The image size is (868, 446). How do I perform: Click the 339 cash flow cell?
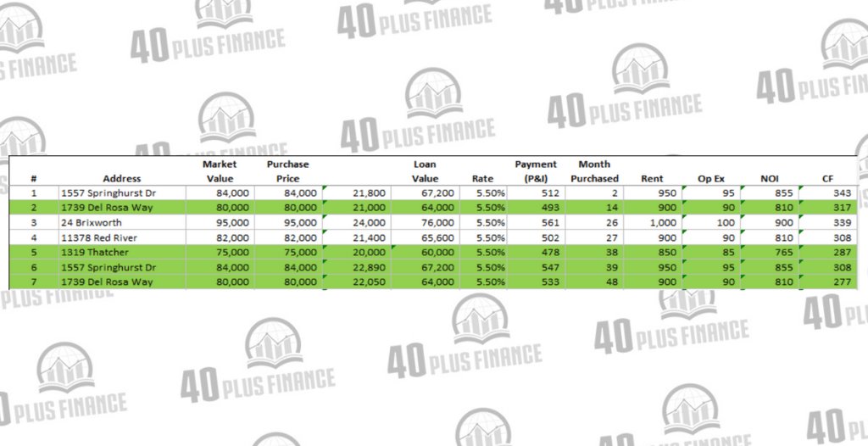828,223
